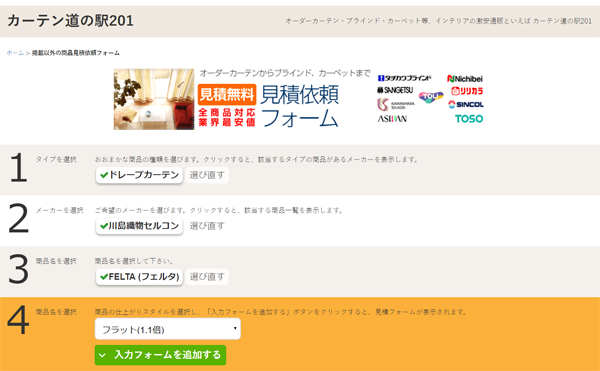This screenshot has height=371, width=600.
Task: Click the 掲載以外の商品見積依頼フォーム breadcrumb text
Action: point(75,53)
